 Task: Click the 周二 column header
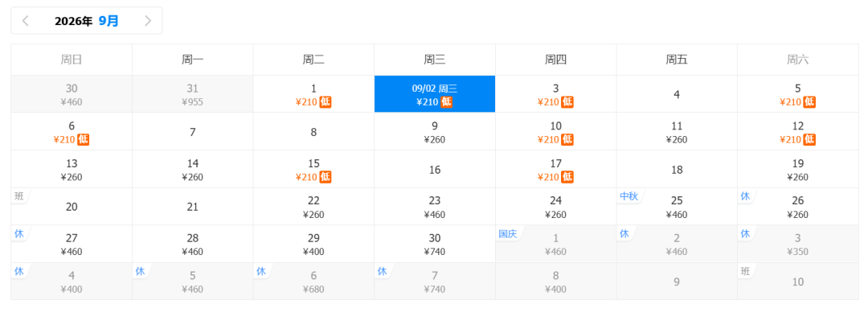(x=314, y=60)
